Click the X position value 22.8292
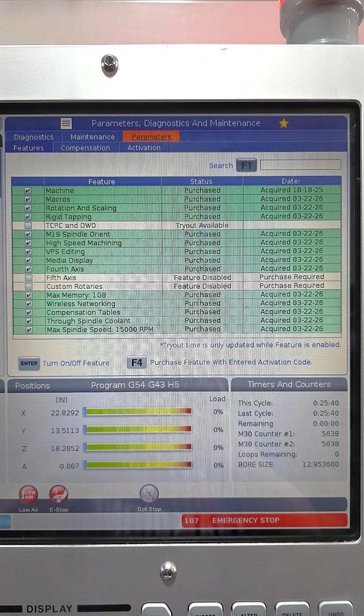Screen dimensions: 364x616 [65, 413]
